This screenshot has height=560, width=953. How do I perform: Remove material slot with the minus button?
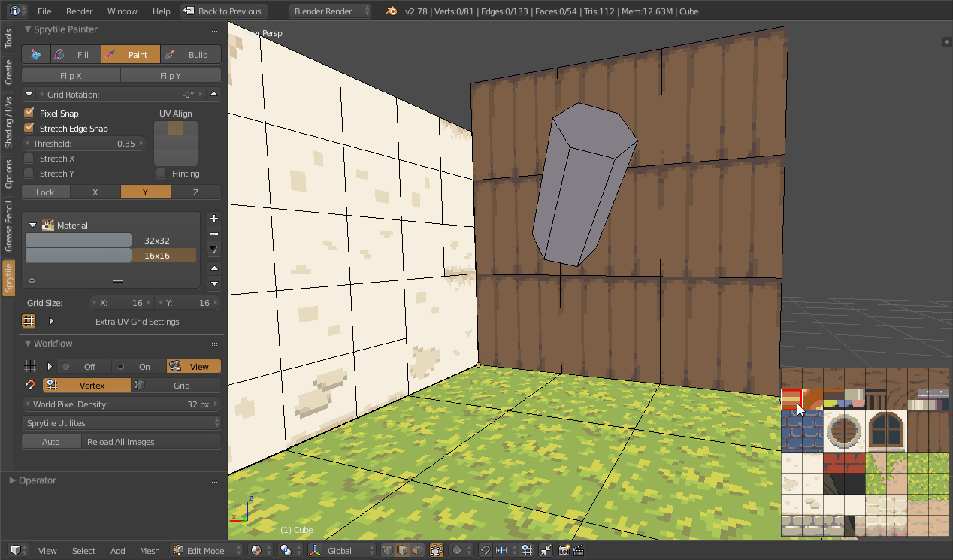pos(214,234)
